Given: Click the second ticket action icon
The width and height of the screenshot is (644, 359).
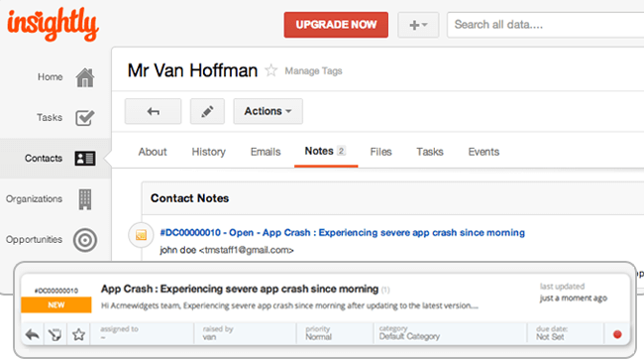Looking at the screenshot, I should click(55, 335).
